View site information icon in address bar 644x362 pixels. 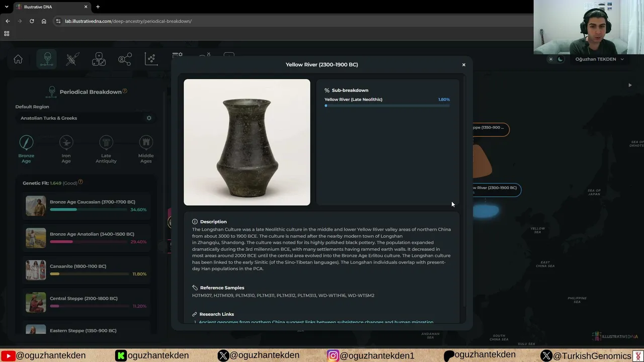pos(58,21)
